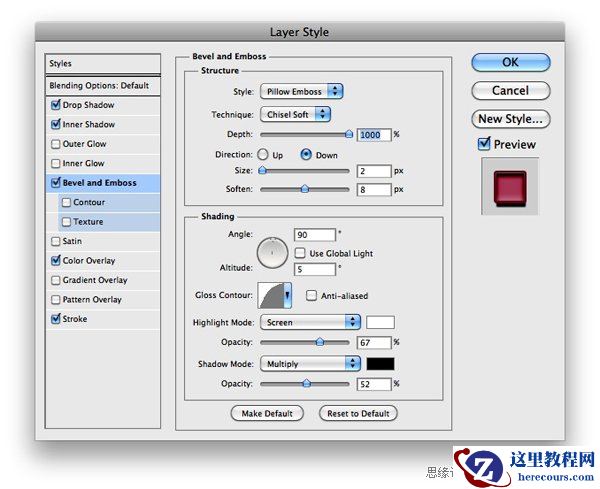This screenshot has height=489, width=600.
Task: Open the Technique dropdown showing Chisel Soft
Action: [295, 114]
